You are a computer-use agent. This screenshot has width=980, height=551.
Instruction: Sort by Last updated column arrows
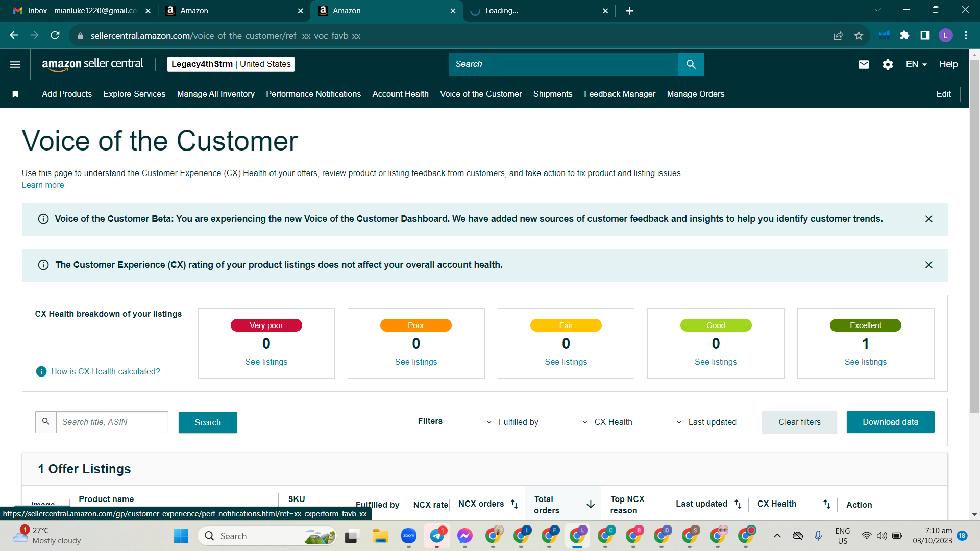pyautogui.click(x=738, y=504)
